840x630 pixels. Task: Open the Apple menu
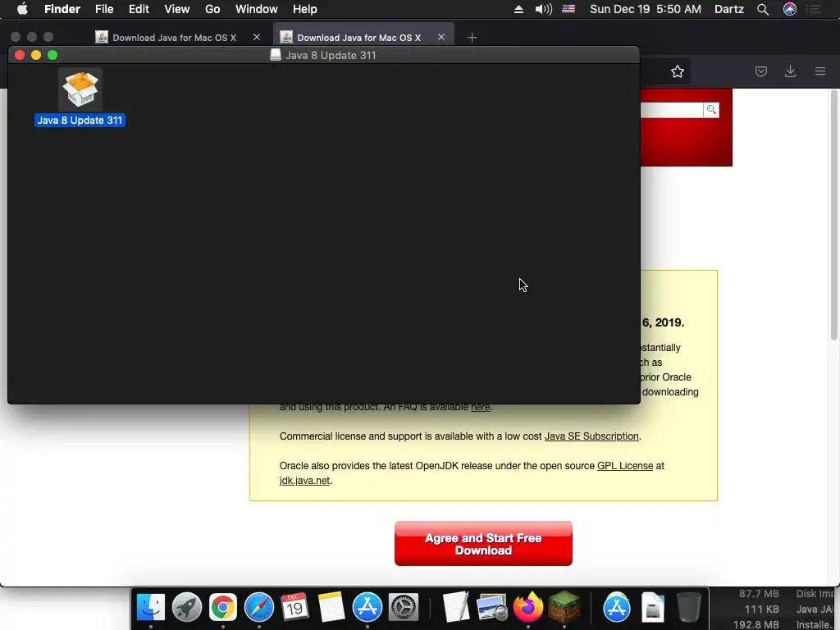pos(22,9)
